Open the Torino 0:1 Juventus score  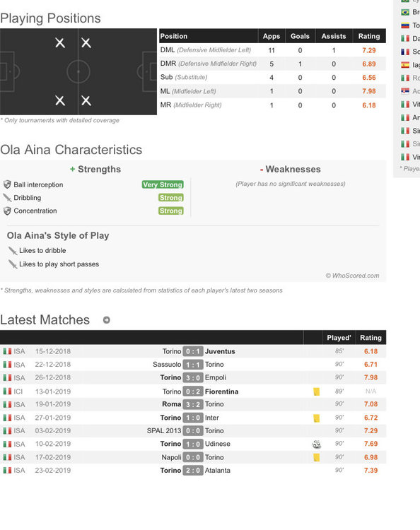193,351
